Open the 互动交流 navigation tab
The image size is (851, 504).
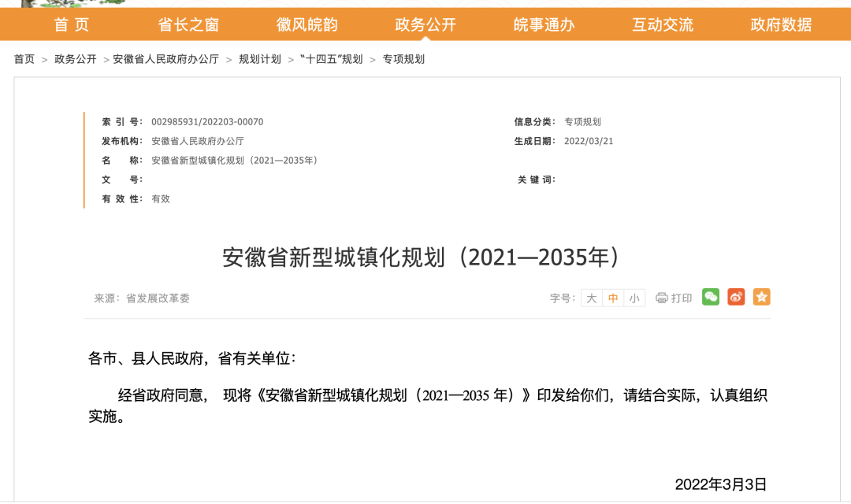(x=663, y=24)
